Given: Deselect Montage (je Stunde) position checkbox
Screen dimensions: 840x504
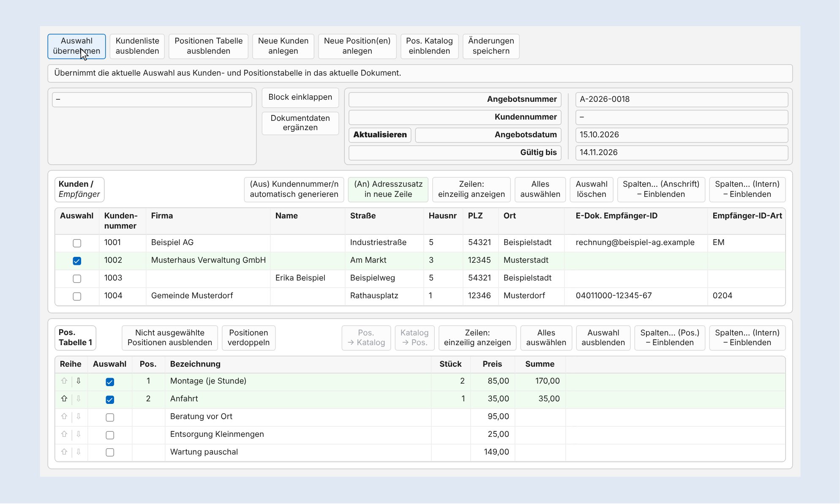Looking at the screenshot, I should click(x=110, y=382).
